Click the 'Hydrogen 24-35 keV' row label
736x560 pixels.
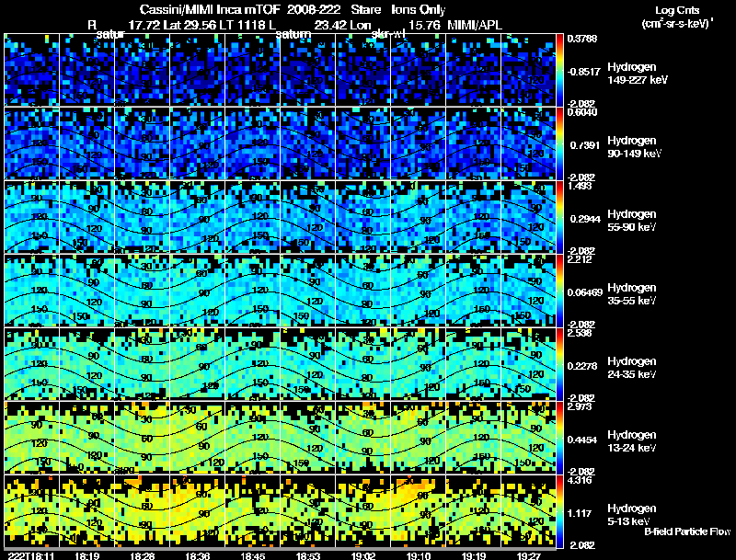632,368
